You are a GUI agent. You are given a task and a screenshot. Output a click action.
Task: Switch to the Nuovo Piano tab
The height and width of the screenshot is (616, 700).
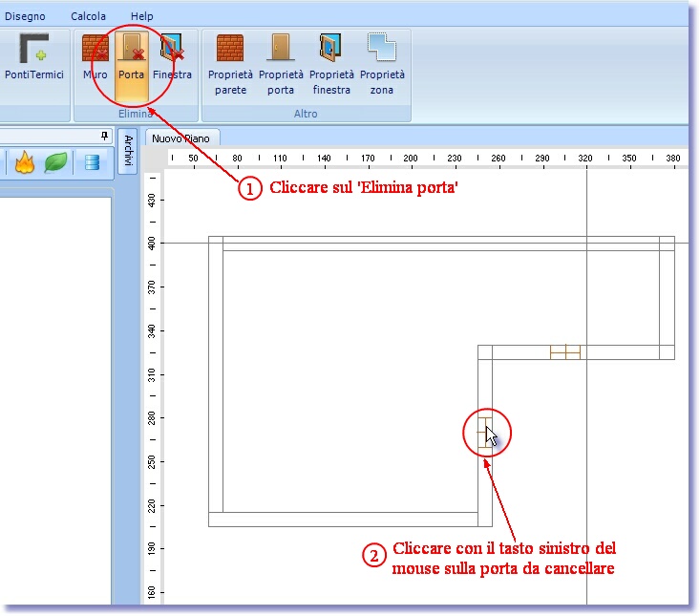tap(180, 138)
